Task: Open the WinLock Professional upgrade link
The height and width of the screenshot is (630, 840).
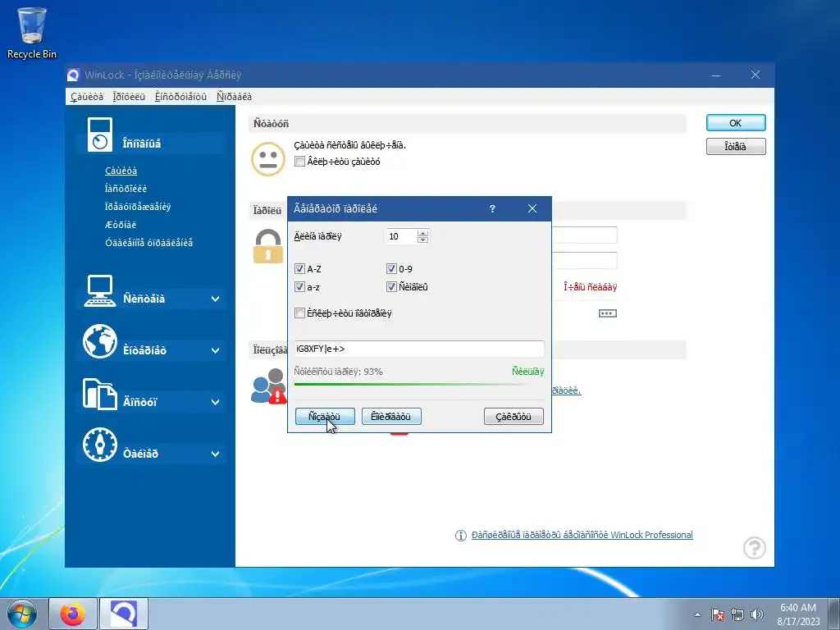Action: 582,535
